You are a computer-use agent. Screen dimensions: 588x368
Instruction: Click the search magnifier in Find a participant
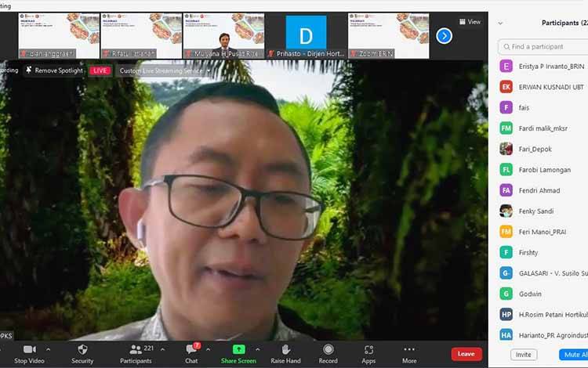coord(506,47)
